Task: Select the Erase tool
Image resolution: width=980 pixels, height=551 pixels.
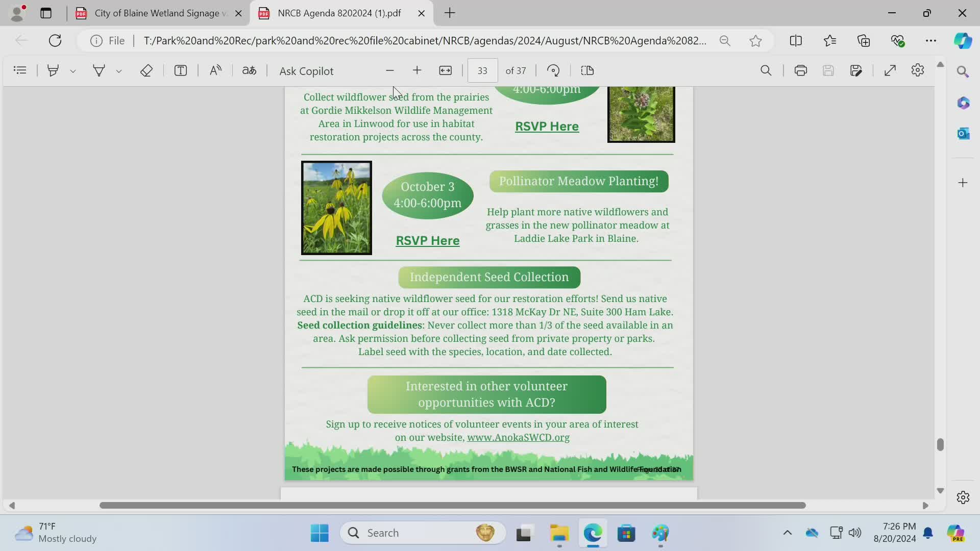Action: [x=146, y=70]
